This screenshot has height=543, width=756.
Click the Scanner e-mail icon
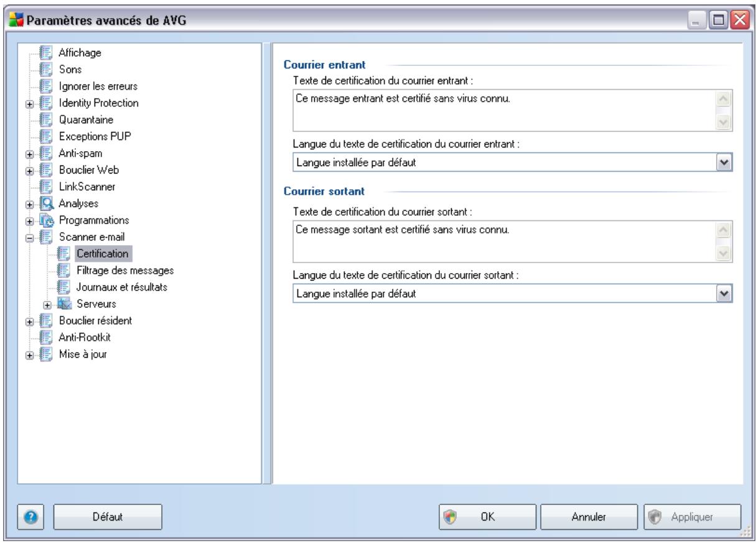45,237
